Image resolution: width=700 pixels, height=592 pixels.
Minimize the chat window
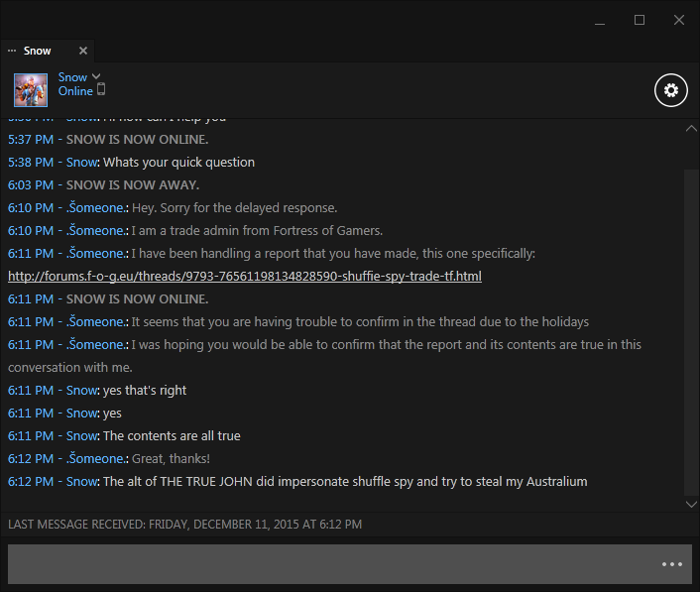pyautogui.click(x=600, y=20)
